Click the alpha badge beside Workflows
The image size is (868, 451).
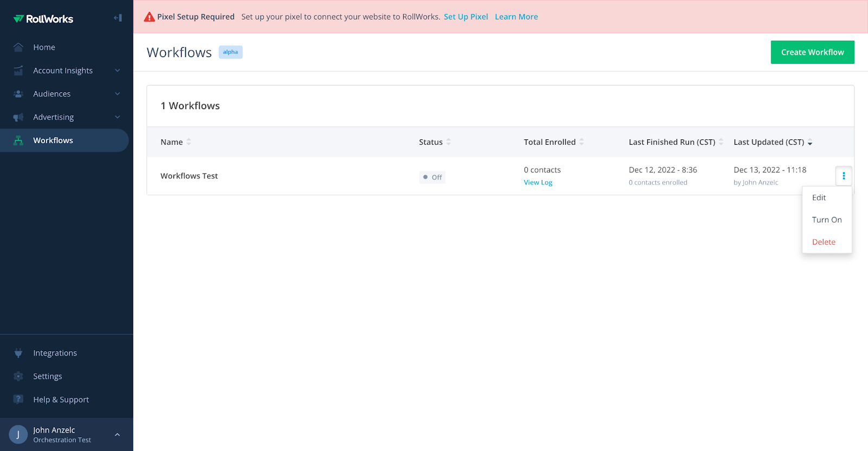[231, 52]
